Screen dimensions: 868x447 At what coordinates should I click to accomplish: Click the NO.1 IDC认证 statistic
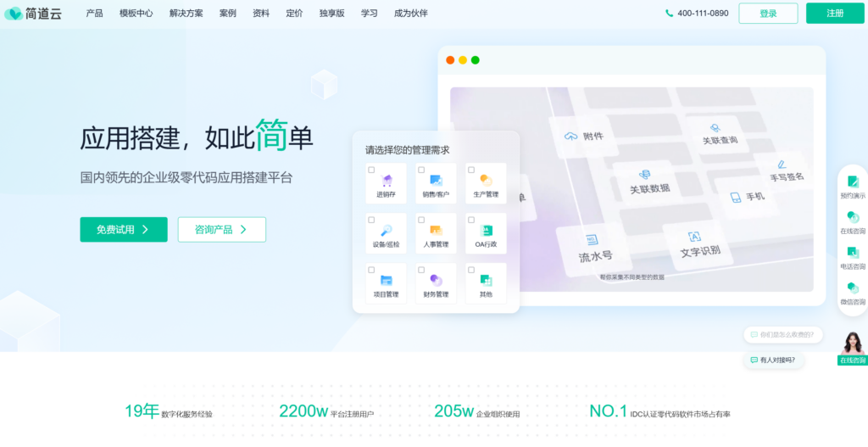659,411
